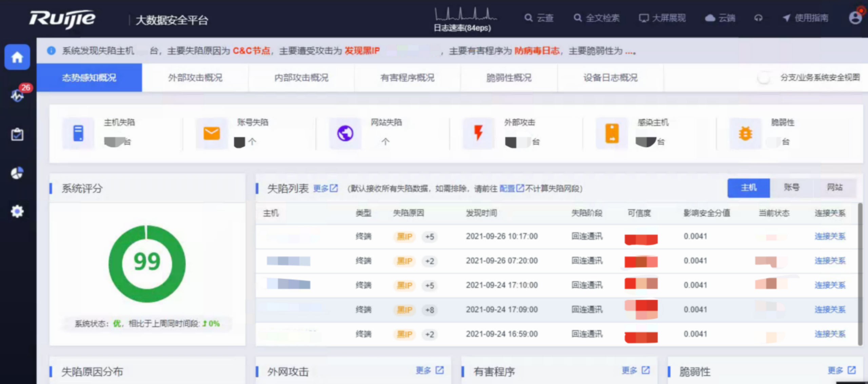Open the user profile avatar

[x=855, y=18]
